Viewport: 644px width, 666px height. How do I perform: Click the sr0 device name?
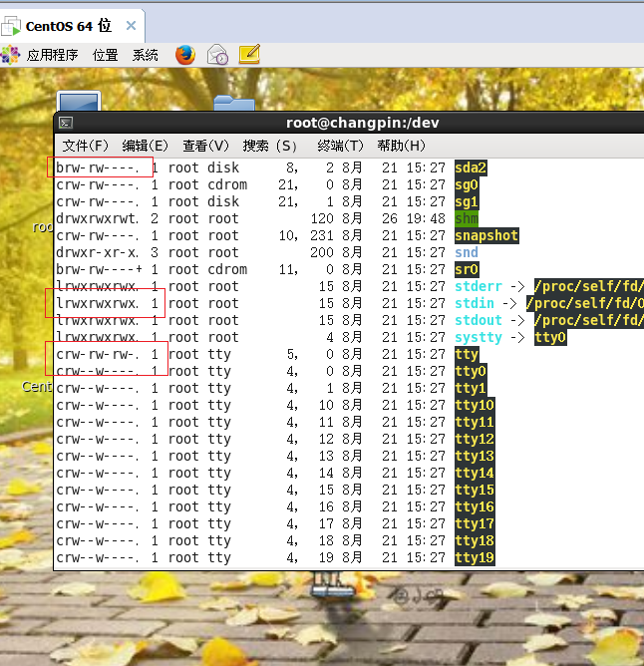pyautogui.click(x=467, y=270)
